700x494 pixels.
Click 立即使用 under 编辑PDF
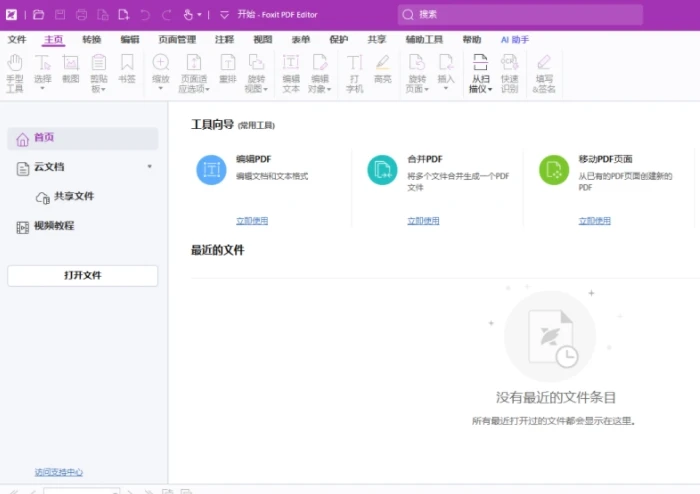[x=252, y=220]
